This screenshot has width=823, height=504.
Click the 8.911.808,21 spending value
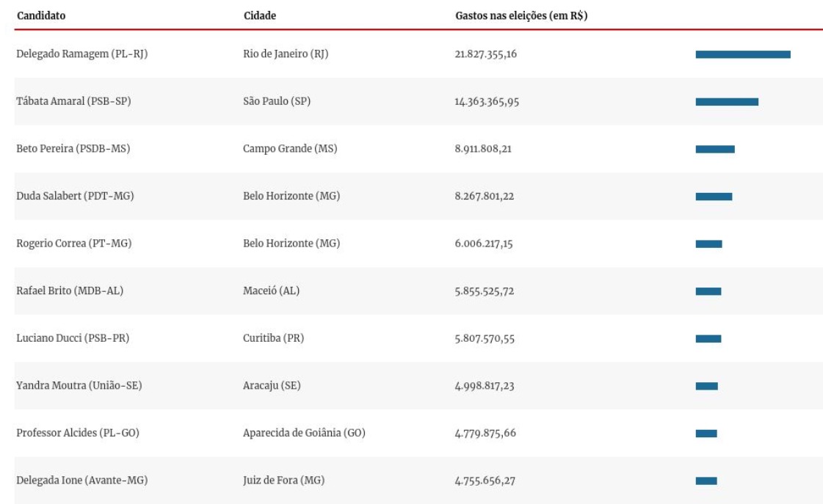tap(483, 149)
